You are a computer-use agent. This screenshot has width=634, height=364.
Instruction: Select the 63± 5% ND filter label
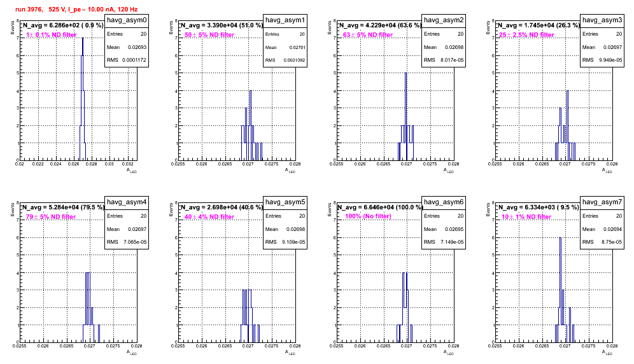tap(368, 35)
